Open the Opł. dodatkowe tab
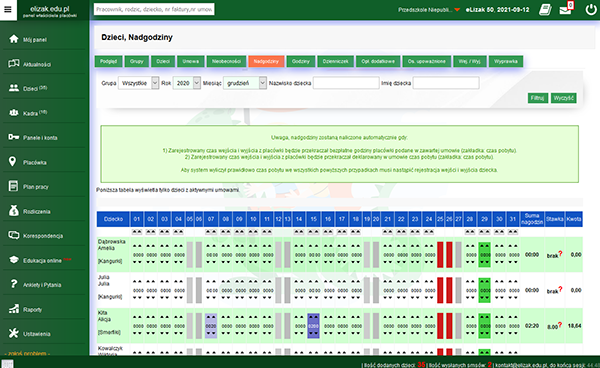Image resolution: width=600 pixels, height=368 pixels. tap(378, 61)
